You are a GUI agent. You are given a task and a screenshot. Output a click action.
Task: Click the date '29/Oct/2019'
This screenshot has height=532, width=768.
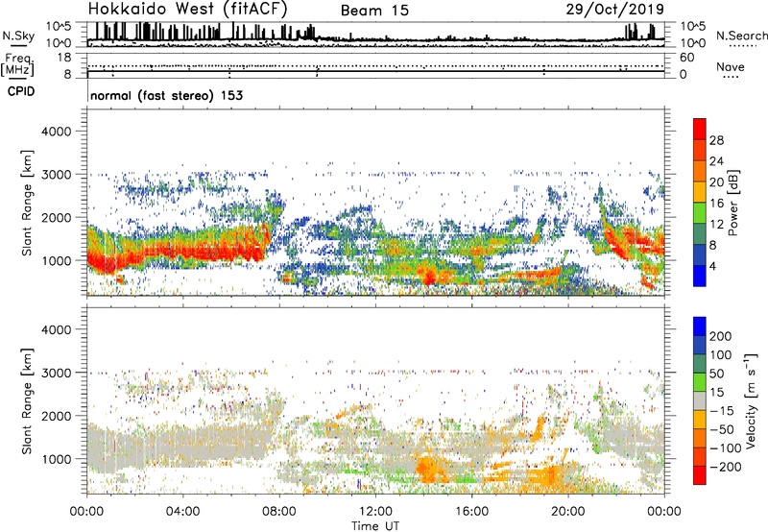click(615, 10)
